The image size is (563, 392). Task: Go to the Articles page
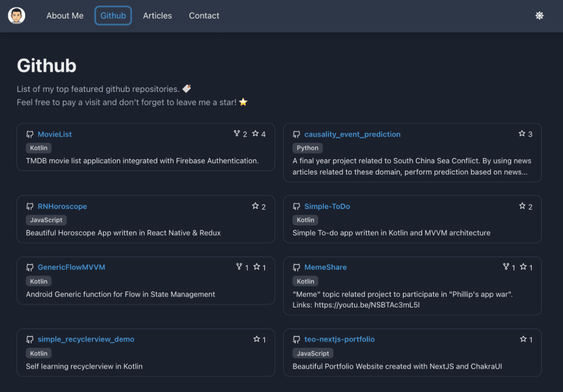(x=157, y=16)
